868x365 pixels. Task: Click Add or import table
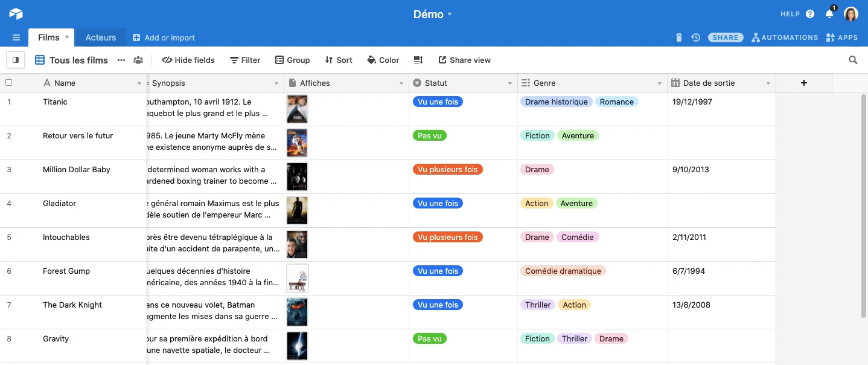[164, 37]
